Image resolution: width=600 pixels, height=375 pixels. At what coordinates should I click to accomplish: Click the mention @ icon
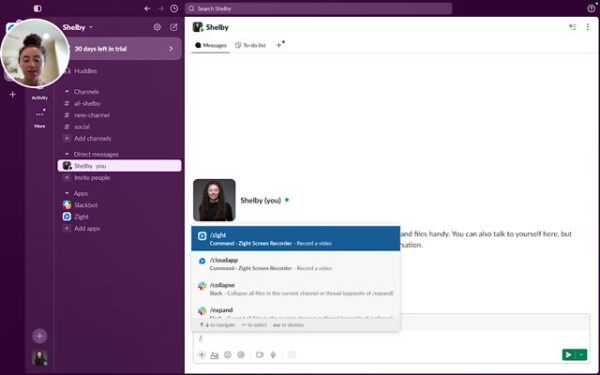pos(241,355)
